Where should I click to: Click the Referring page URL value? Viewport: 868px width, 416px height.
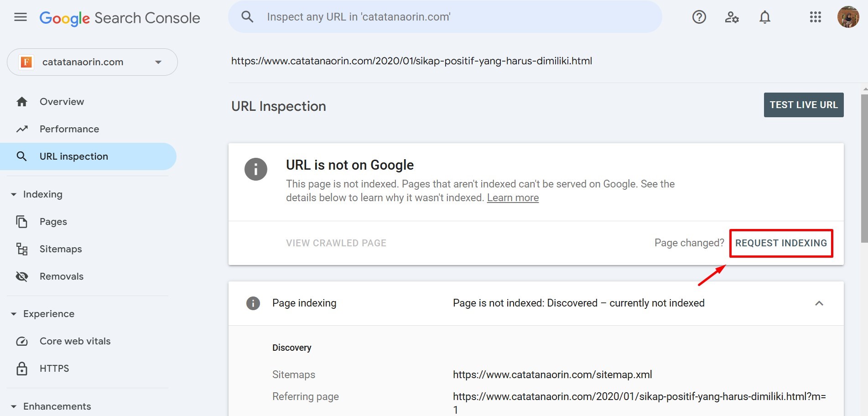pyautogui.click(x=639, y=403)
